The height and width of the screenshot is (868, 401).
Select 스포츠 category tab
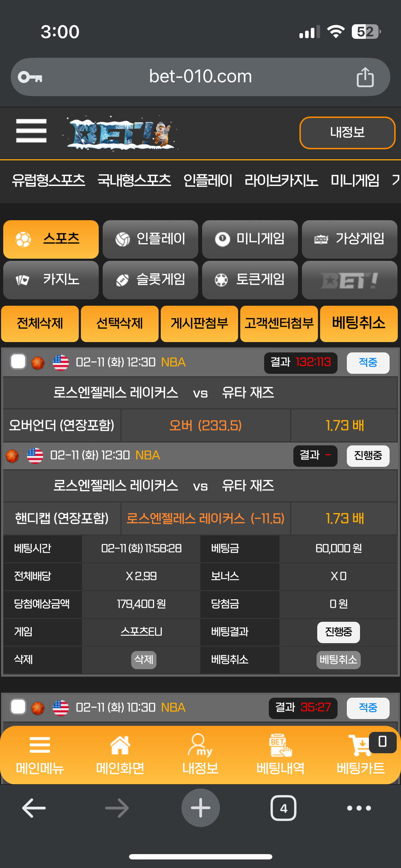51,239
